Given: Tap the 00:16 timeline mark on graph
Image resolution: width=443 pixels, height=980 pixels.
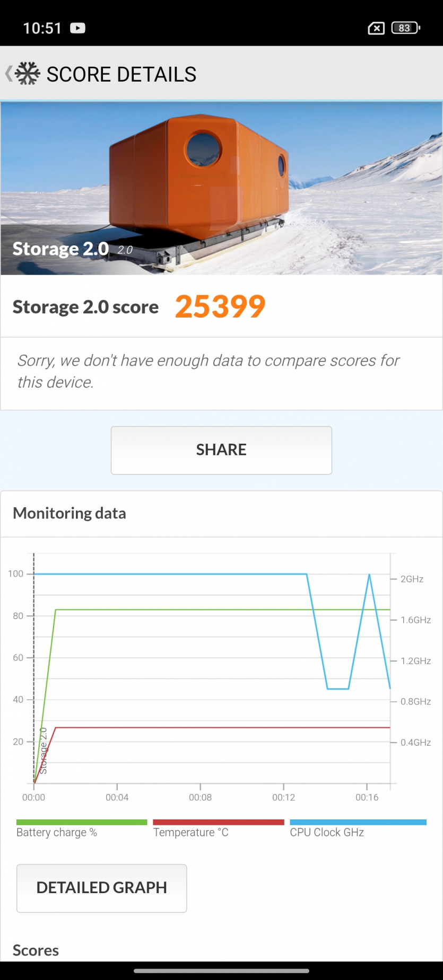Looking at the screenshot, I should click(367, 797).
